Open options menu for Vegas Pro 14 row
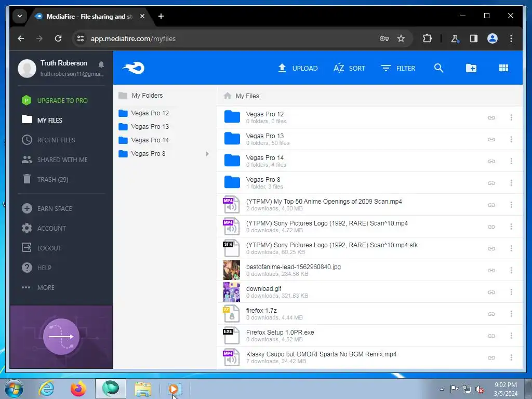 [511, 161]
